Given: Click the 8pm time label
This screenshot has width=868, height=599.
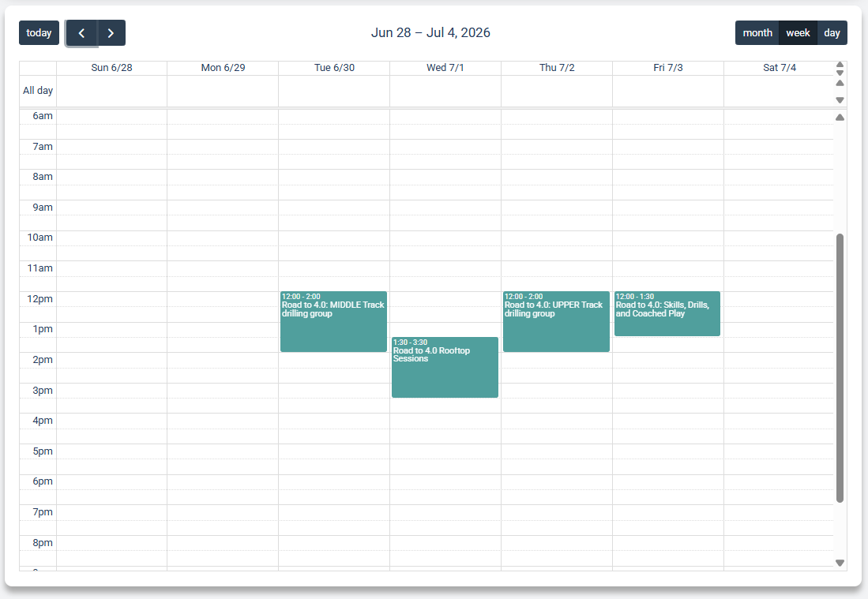Looking at the screenshot, I should pos(43,543).
